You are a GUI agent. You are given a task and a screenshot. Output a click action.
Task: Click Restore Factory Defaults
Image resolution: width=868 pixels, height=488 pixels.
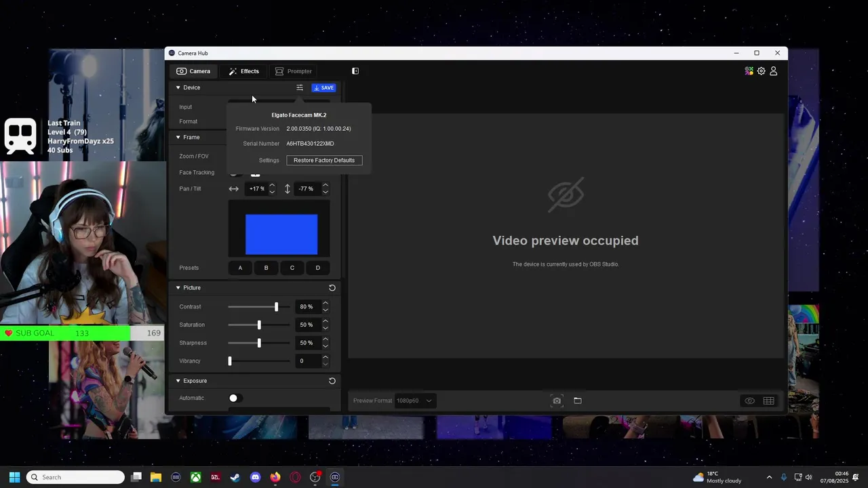coord(324,161)
